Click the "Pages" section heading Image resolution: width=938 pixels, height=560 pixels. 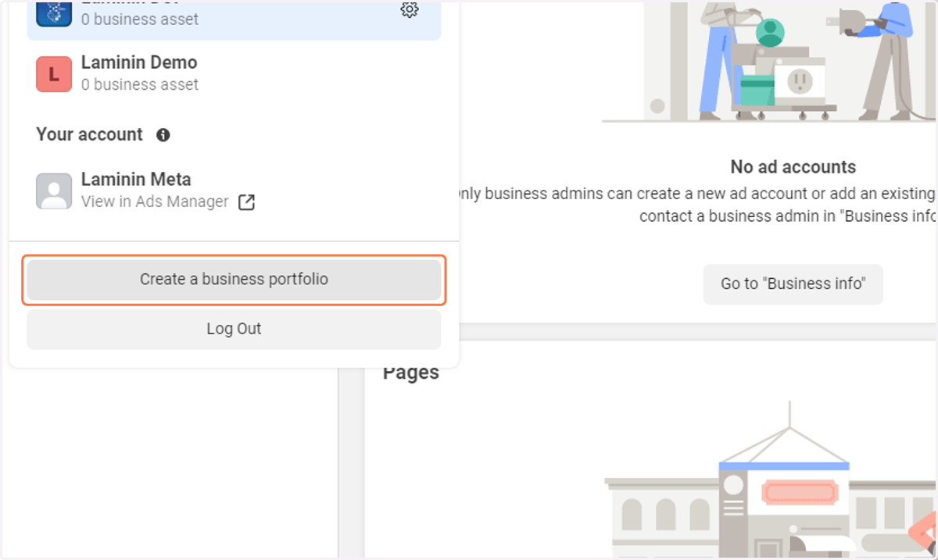click(x=411, y=373)
